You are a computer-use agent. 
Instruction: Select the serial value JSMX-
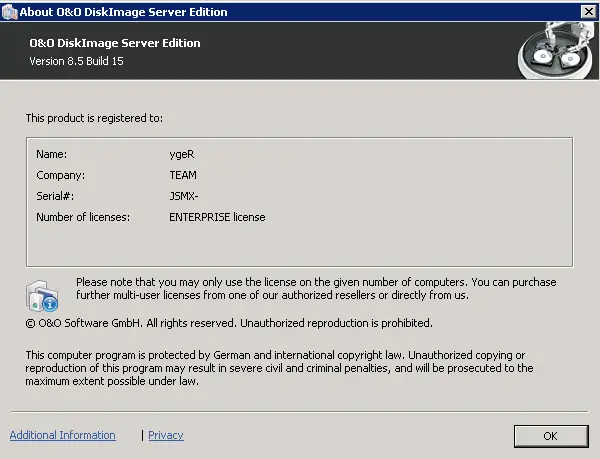pos(184,196)
